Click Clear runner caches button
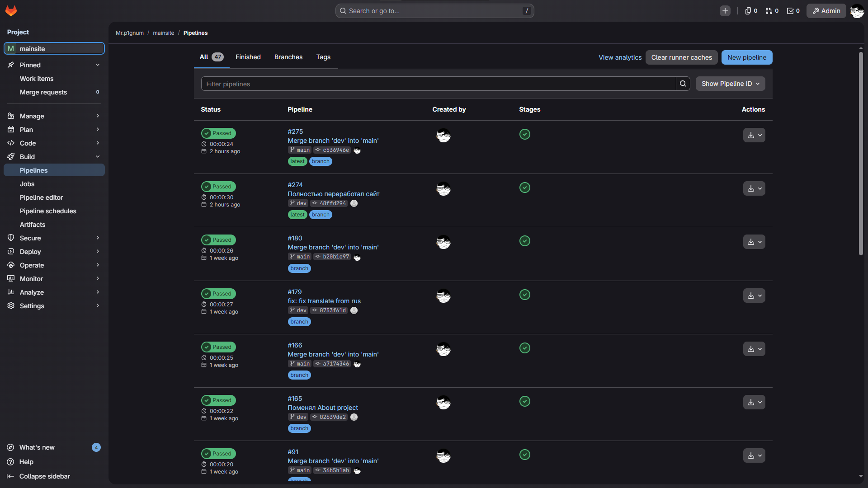This screenshot has width=868, height=488. tap(681, 57)
